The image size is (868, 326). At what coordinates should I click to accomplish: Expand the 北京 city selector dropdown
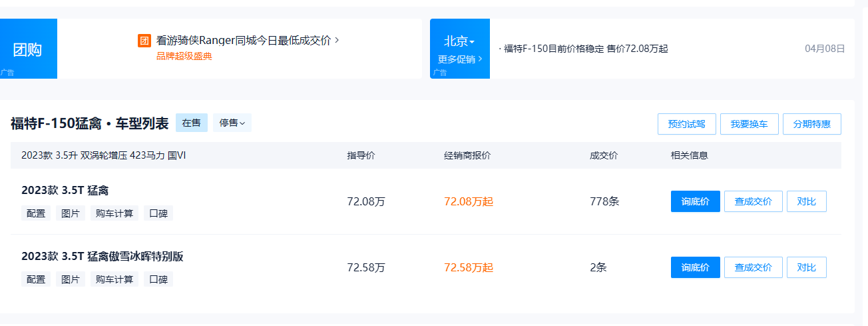[459, 41]
